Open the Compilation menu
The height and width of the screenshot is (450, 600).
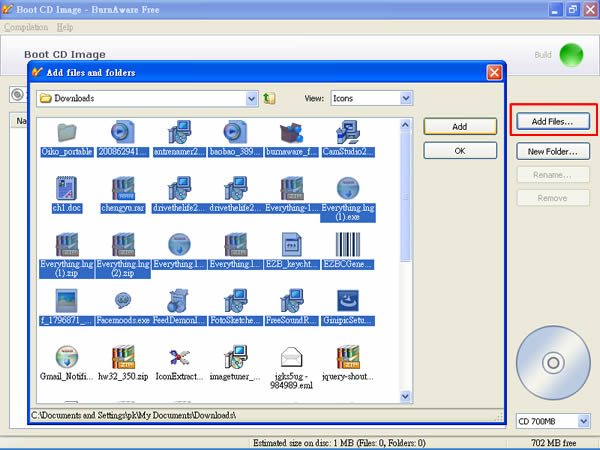26,27
